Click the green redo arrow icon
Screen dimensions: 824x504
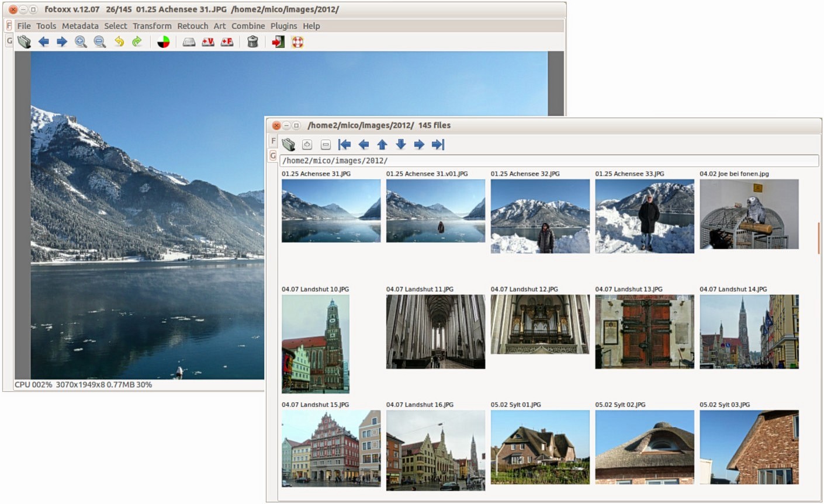[x=137, y=41]
